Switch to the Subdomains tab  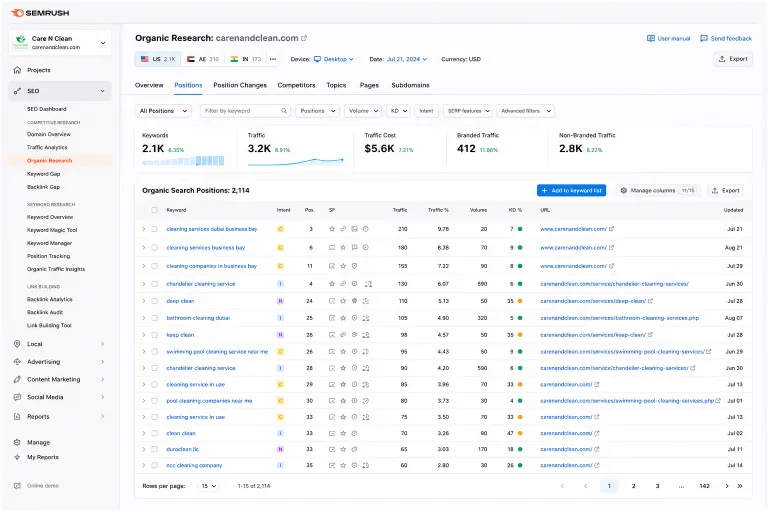click(410, 85)
